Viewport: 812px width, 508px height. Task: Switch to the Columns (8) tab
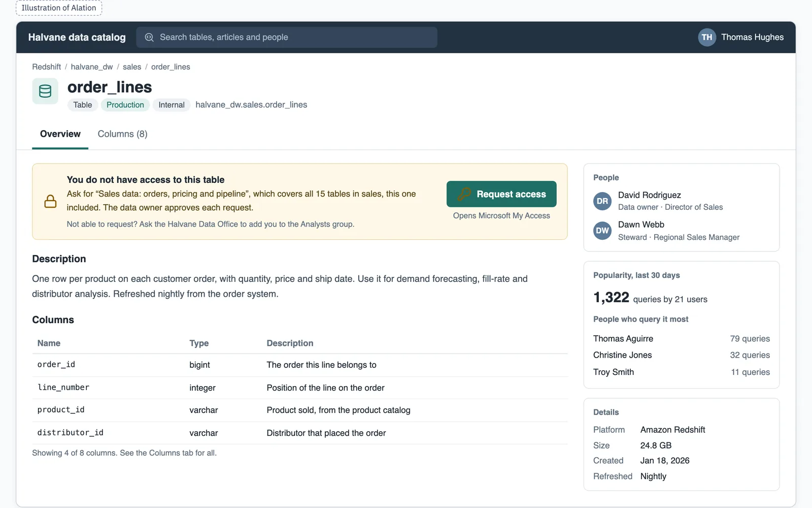[122, 134]
